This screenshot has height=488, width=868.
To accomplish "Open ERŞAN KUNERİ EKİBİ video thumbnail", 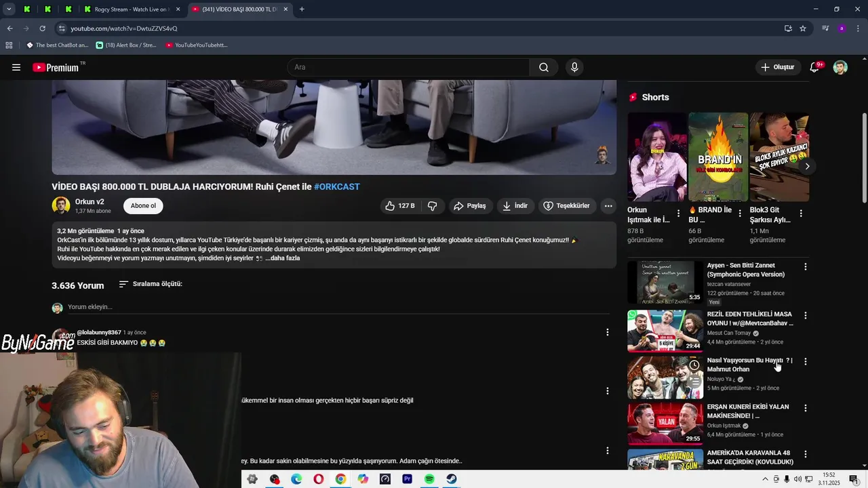I will point(665,424).
